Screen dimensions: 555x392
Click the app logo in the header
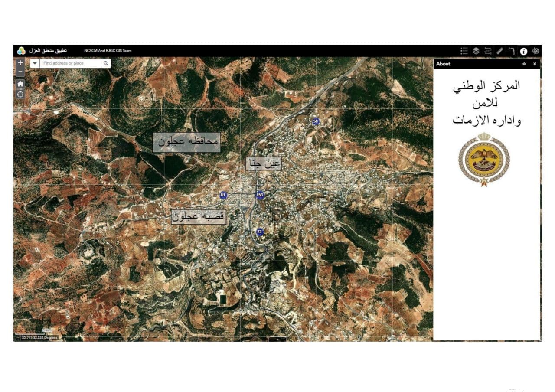pos(21,51)
